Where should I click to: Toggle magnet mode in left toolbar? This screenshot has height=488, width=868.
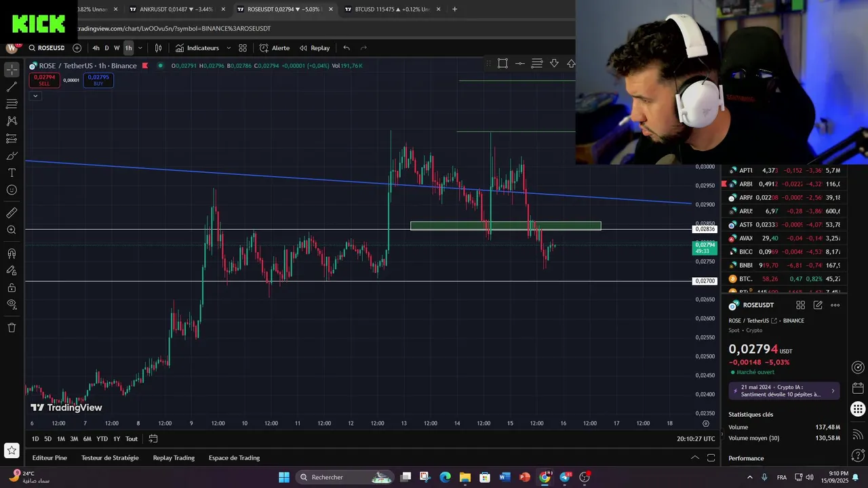point(12,253)
